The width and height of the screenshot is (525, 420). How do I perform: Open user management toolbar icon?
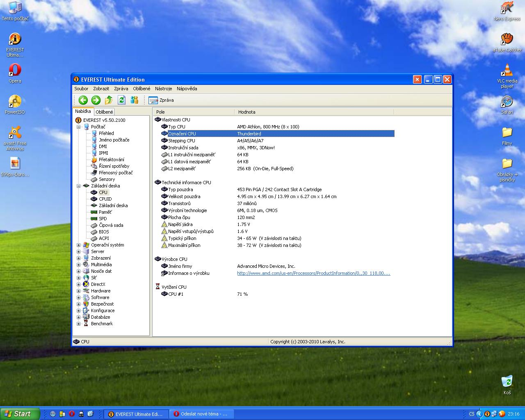(x=134, y=100)
